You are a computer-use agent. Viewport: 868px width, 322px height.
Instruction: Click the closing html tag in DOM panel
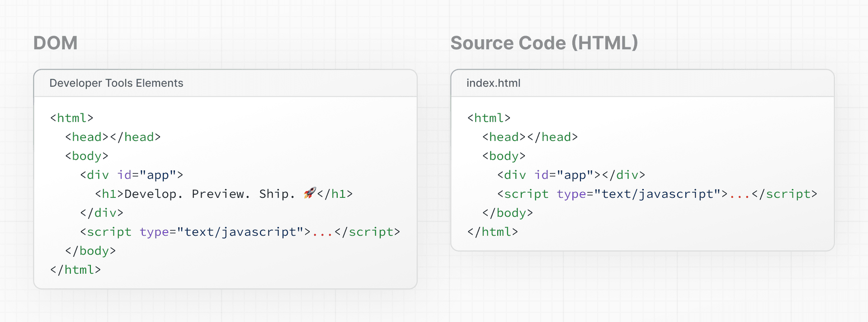(75, 270)
